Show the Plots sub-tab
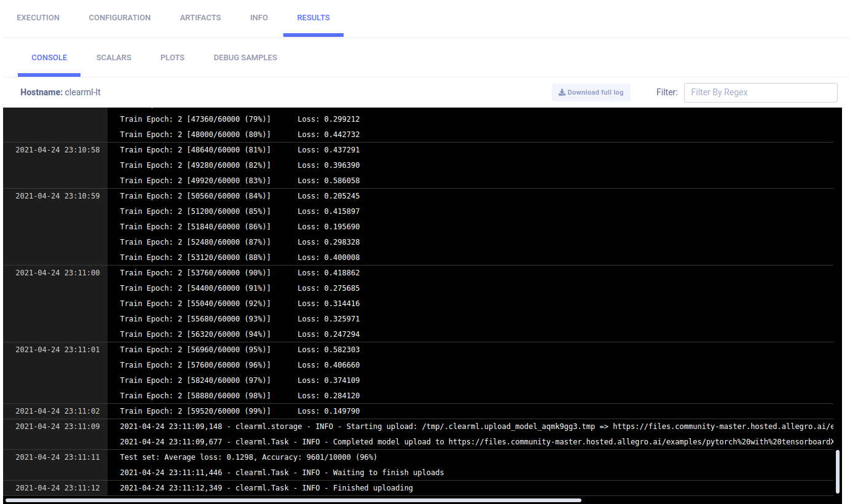850x504 pixels. pos(172,58)
